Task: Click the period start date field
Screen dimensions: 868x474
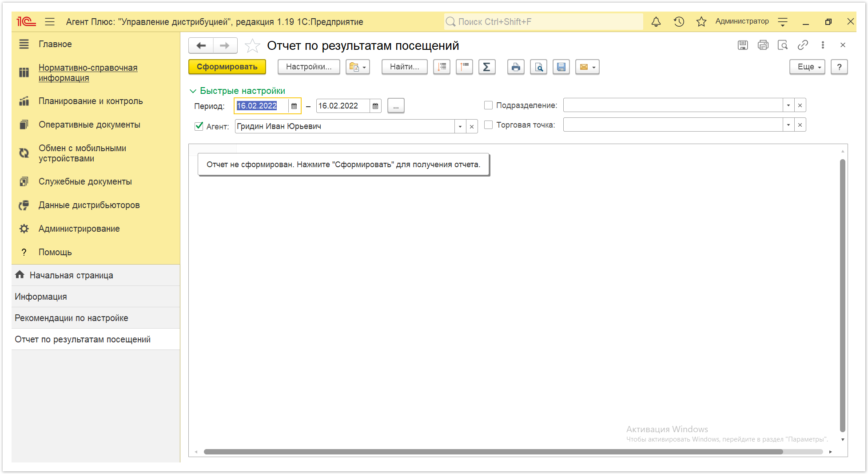Action: [261, 106]
